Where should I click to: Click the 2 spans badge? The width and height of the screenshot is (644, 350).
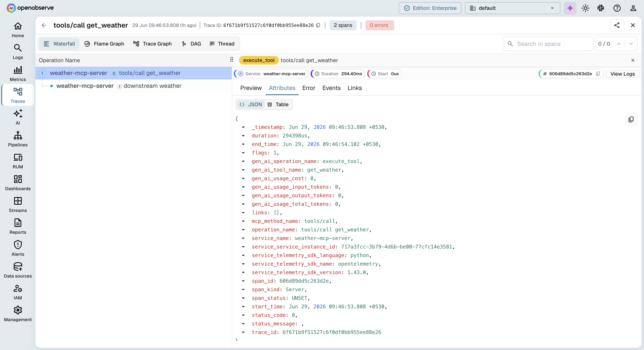[x=343, y=25]
